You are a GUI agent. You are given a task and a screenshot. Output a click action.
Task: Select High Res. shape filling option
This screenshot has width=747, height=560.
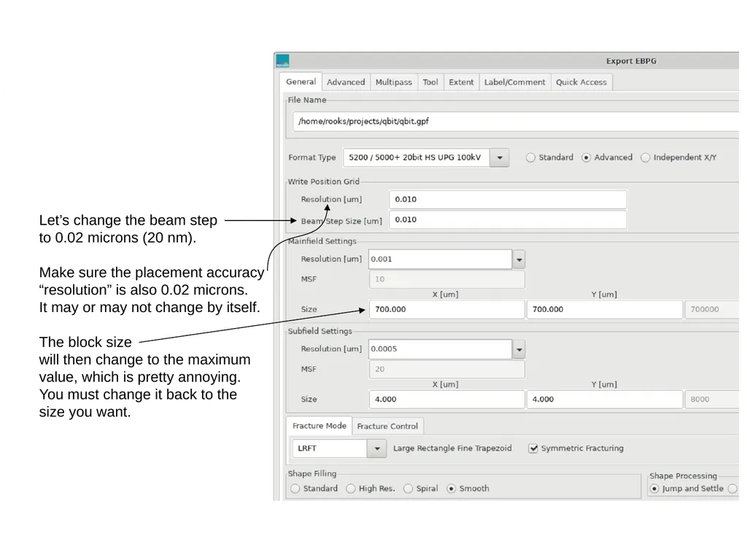coord(351,489)
